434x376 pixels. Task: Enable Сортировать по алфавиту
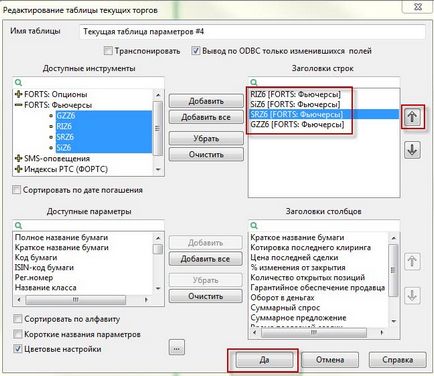(18, 319)
